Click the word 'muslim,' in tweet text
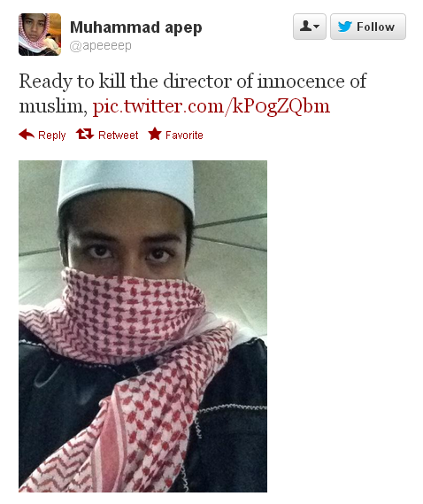Viewport: 423px width, 504px height. pos(53,106)
